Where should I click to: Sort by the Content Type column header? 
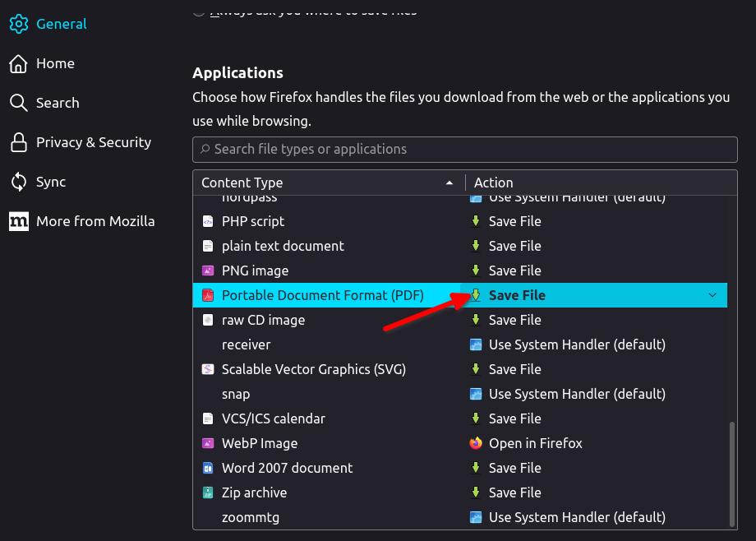point(329,183)
